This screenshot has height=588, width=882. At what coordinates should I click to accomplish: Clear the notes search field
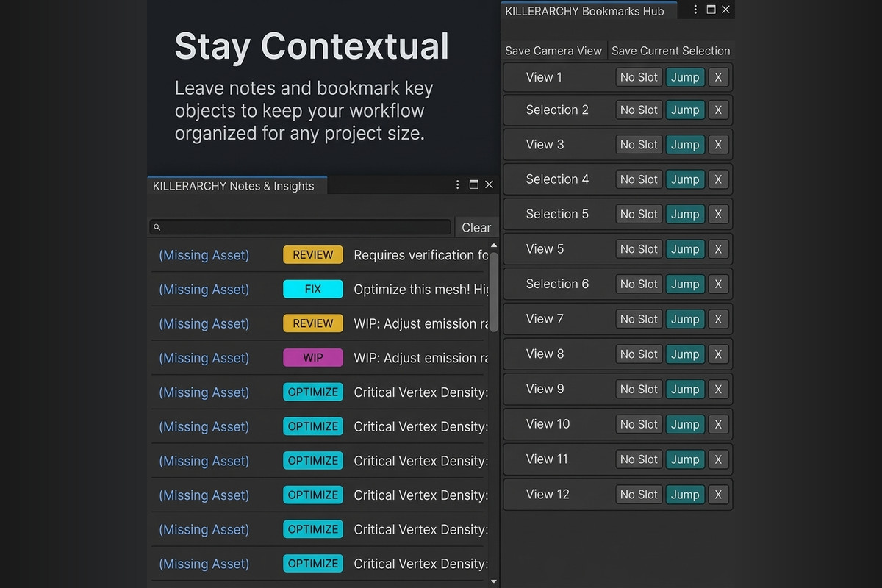point(476,227)
